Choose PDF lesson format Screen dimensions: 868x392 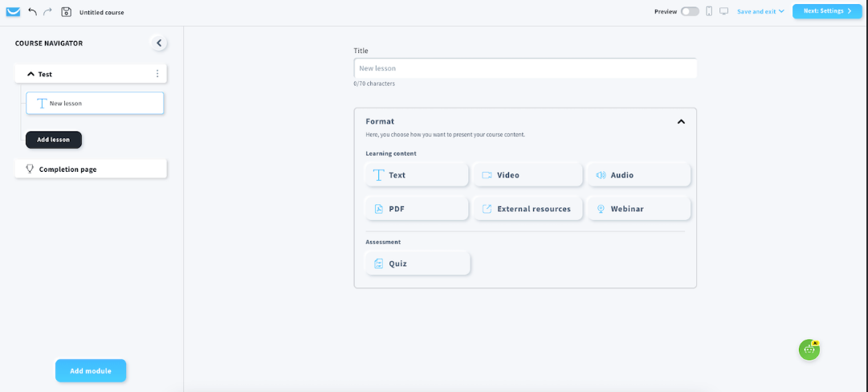417,209
